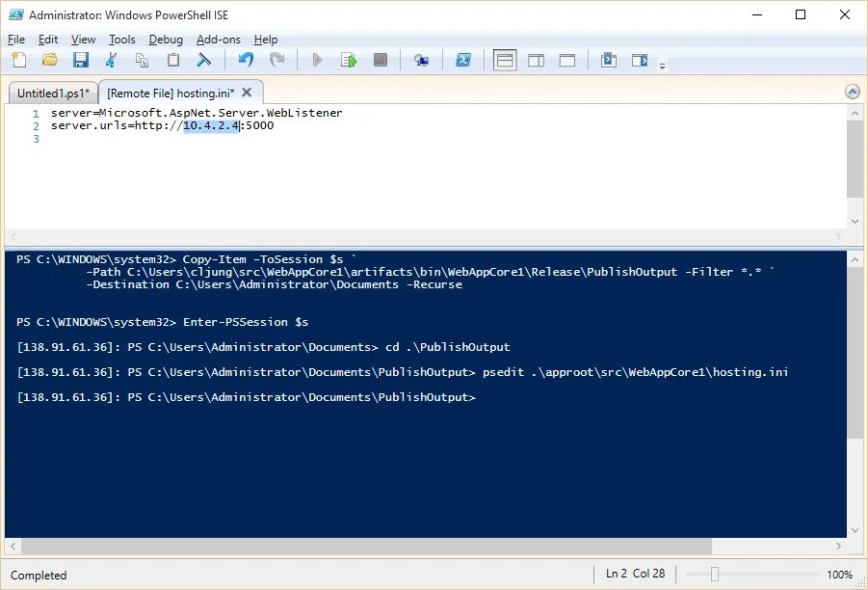
Task: Maximize the PowerShell ISE window
Action: click(x=801, y=14)
